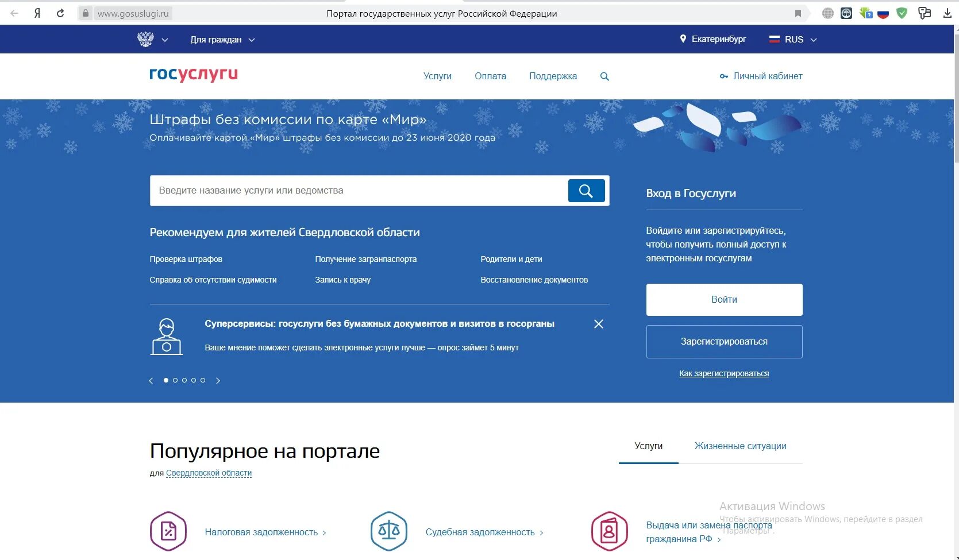Viewport: 959px width, 560px height.
Task: Reload the page with refresh icon
Action: [x=60, y=13]
